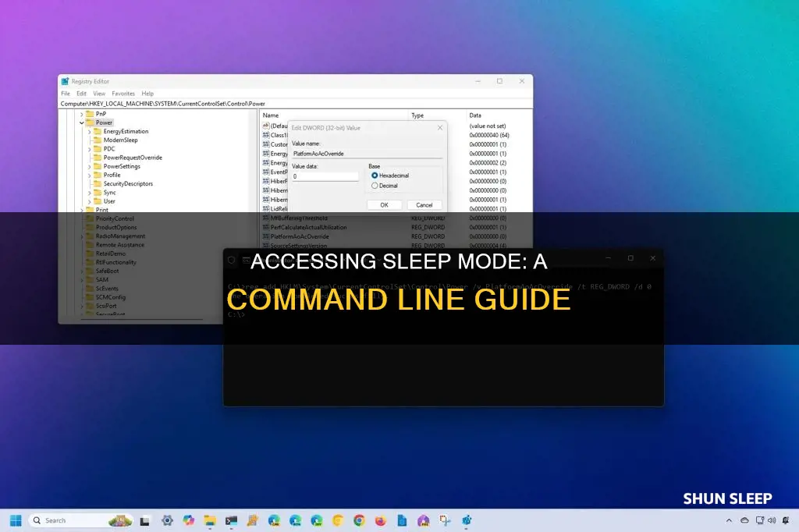Collapse the Power registry key

tap(82, 122)
